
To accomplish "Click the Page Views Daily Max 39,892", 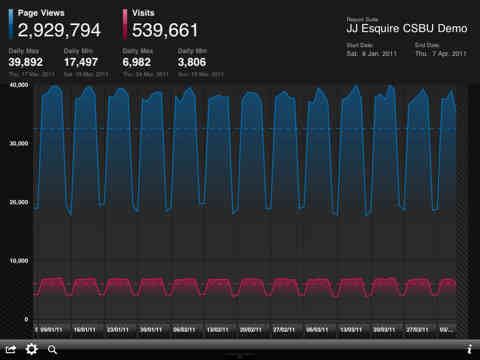I will click(x=26, y=62).
